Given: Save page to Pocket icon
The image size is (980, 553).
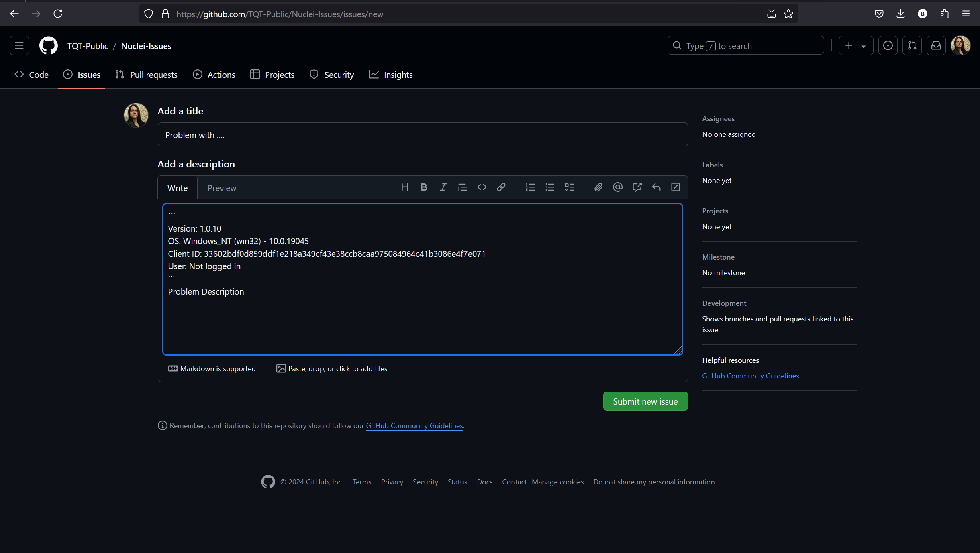Looking at the screenshot, I should [x=879, y=14].
